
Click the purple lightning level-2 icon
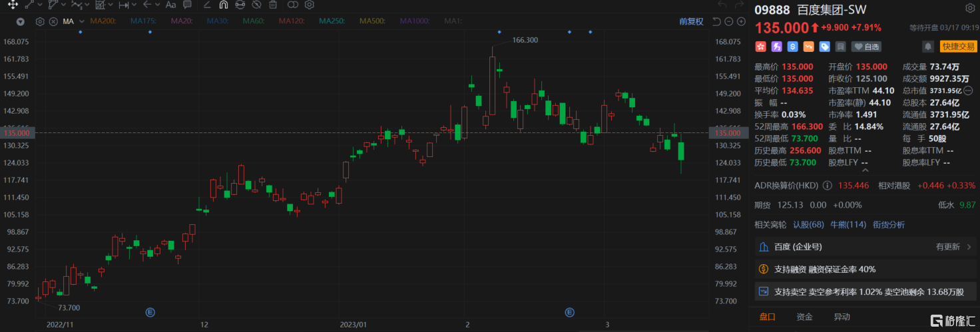776,47
